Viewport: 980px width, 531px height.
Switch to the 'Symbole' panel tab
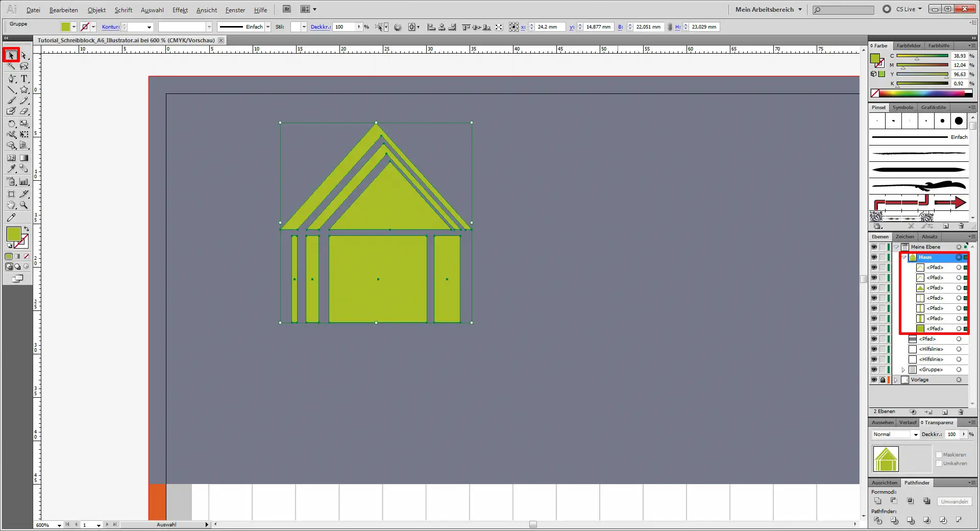pos(902,107)
